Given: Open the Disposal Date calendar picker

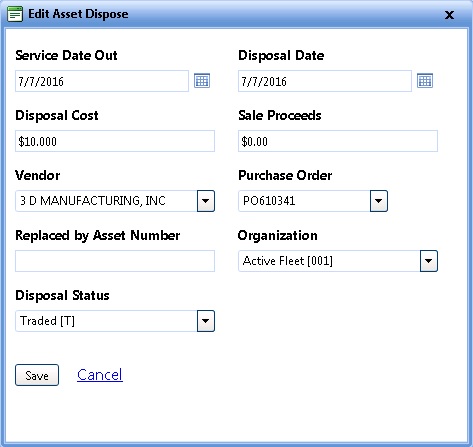Looking at the screenshot, I should tap(425, 81).
